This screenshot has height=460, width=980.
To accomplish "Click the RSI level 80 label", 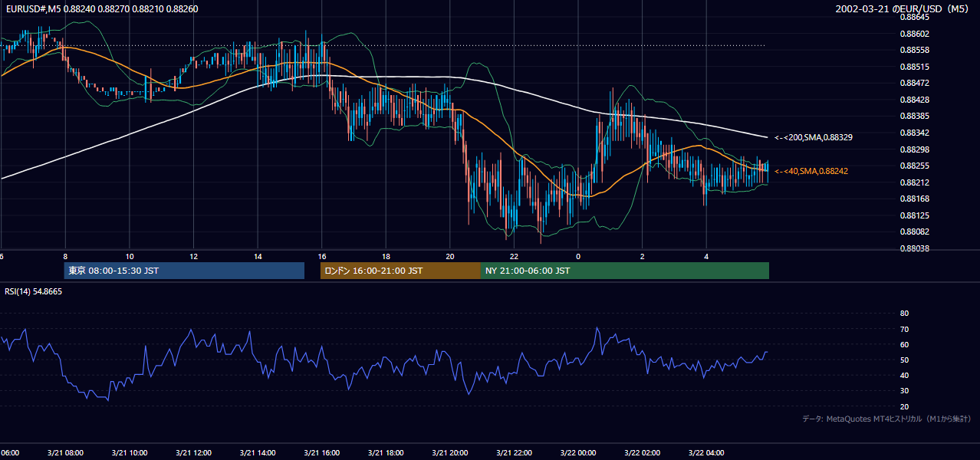I will 904,314.
